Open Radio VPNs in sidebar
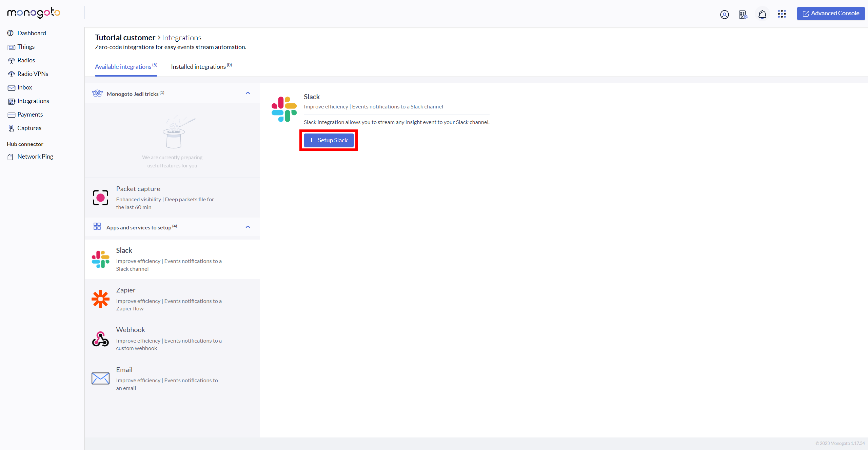 (x=33, y=74)
